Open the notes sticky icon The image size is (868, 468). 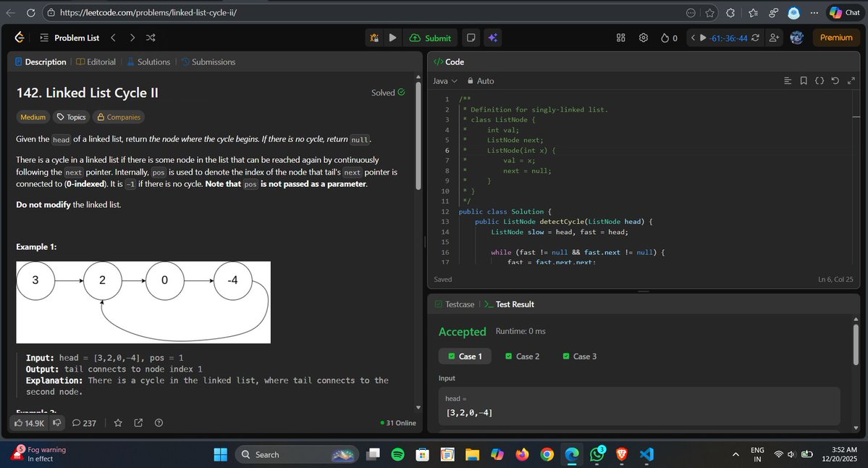click(x=471, y=38)
